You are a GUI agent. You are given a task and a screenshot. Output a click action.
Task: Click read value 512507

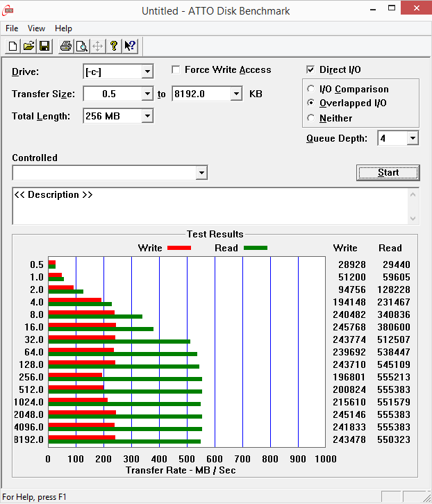pos(394,339)
